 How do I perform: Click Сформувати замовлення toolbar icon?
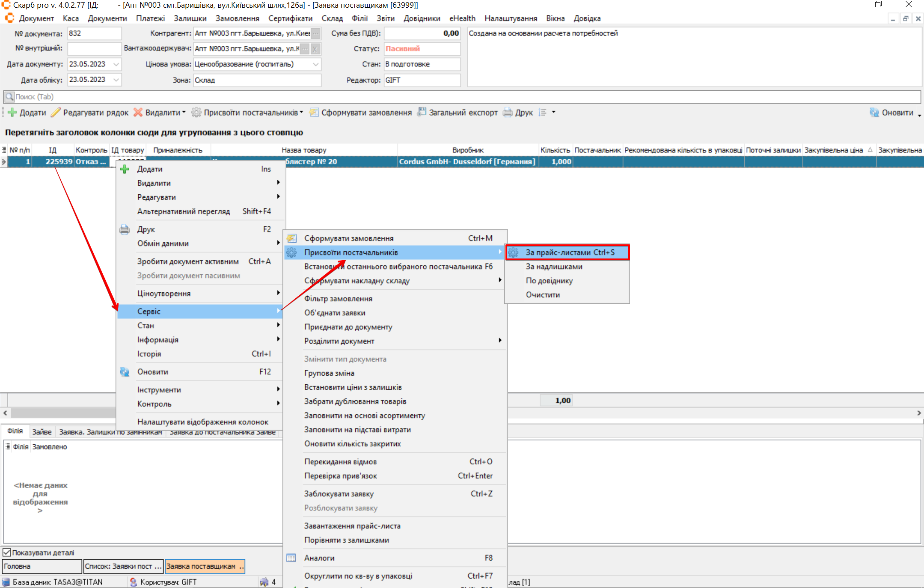[x=314, y=113]
